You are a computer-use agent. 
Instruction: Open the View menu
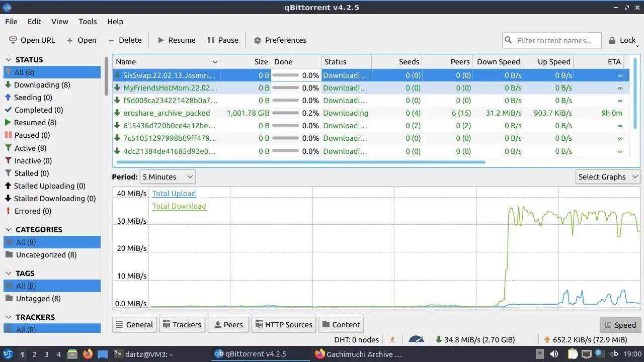60,22
